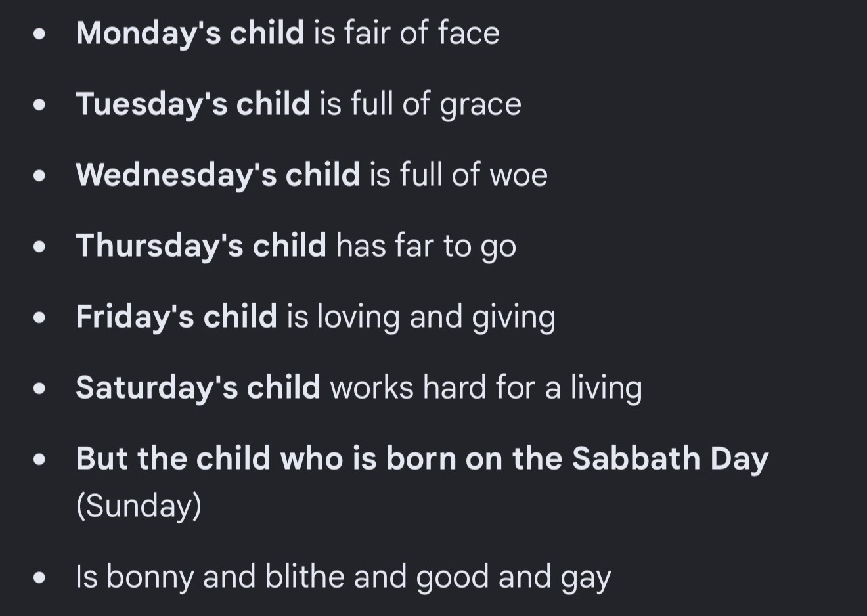
Task: Click on "works hard for a living"
Action: click(x=486, y=387)
